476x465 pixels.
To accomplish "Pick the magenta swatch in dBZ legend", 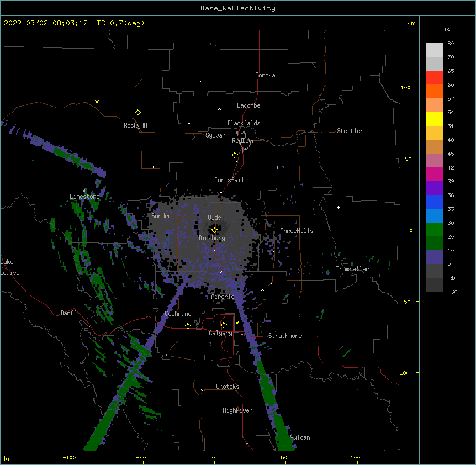I will pyautogui.click(x=434, y=174).
